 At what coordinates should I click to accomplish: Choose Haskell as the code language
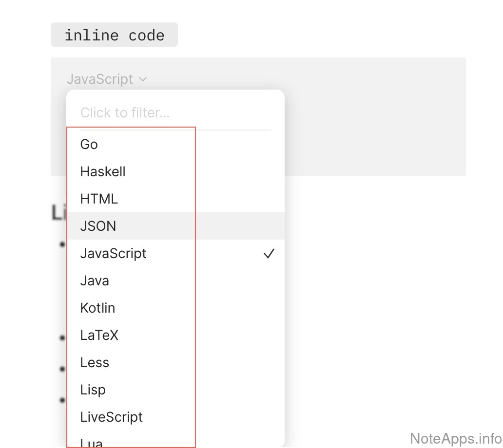[103, 171]
